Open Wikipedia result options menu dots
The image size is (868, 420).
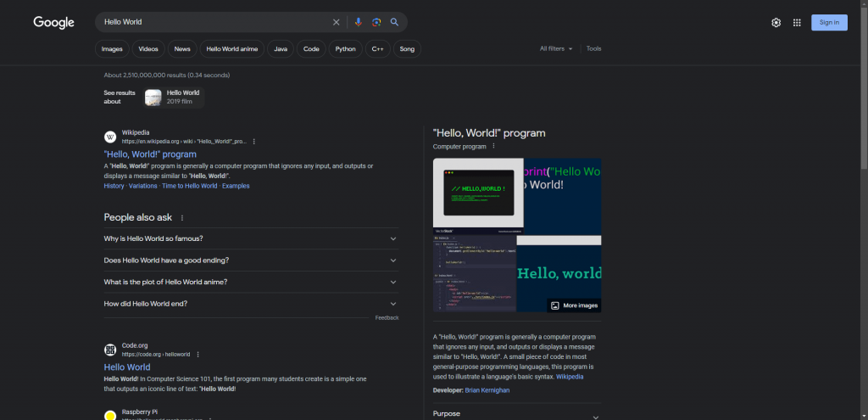254,142
